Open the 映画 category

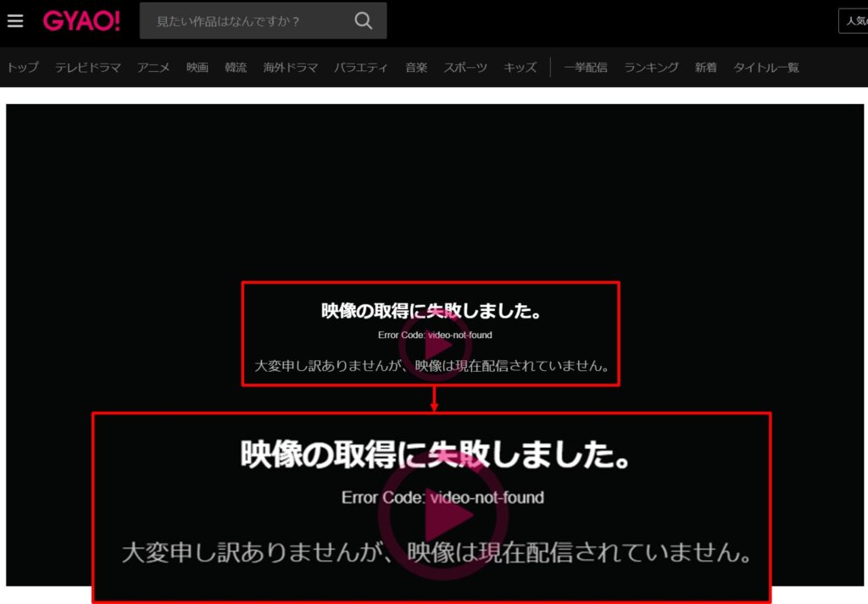coord(197,67)
